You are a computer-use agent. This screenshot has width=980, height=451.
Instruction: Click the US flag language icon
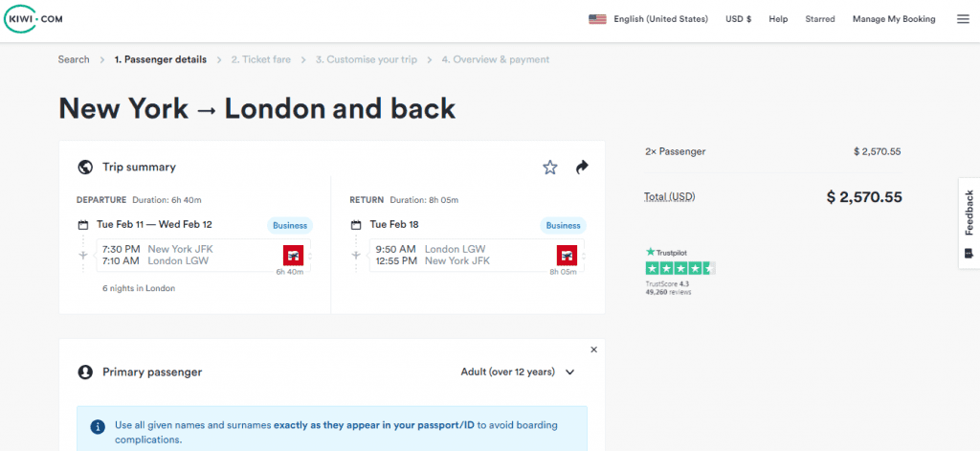pyautogui.click(x=597, y=19)
